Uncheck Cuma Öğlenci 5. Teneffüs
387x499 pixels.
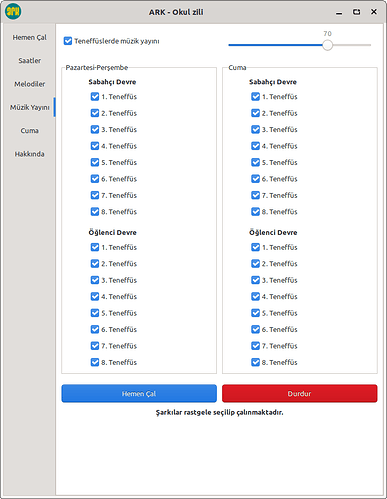[x=256, y=313]
